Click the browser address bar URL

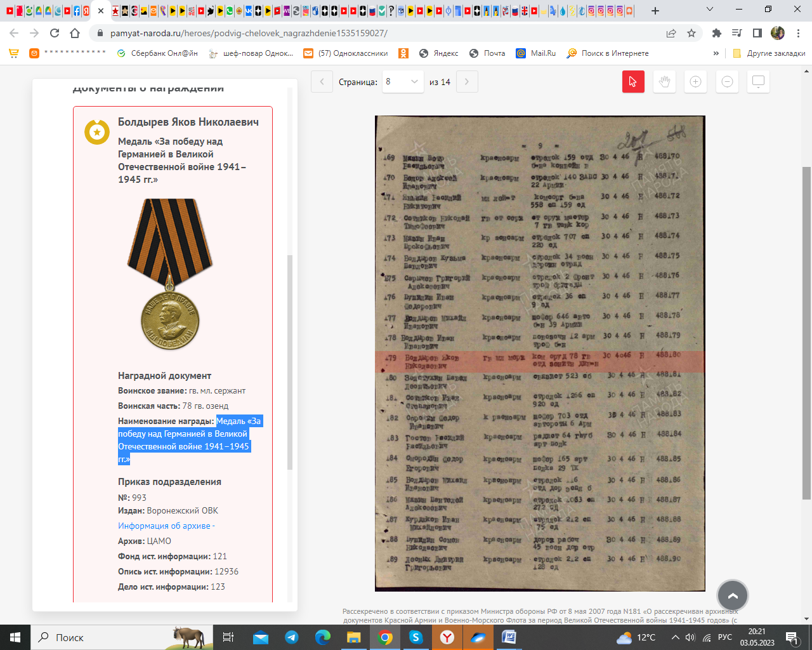tap(249, 33)
